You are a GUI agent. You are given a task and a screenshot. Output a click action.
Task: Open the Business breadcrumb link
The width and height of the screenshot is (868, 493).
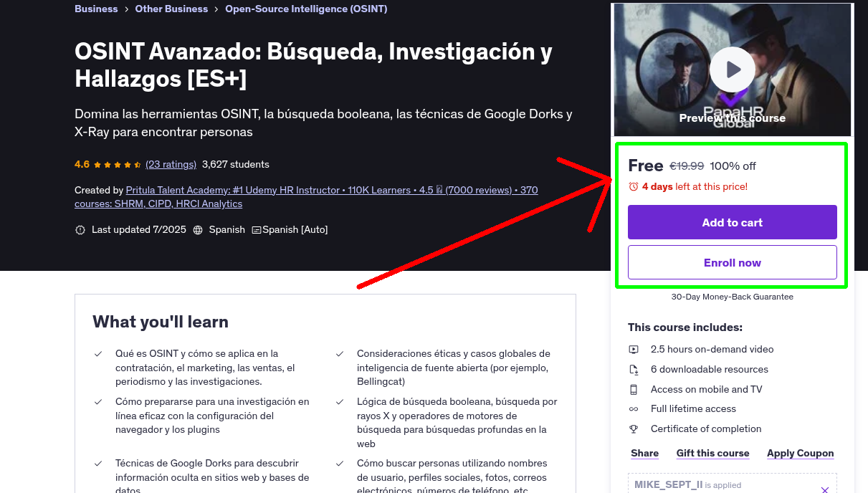(x=96, y=9)
